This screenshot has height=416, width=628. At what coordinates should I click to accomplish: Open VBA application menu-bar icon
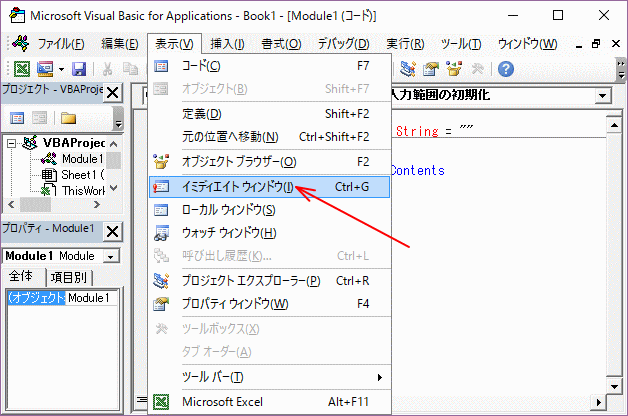[x=21, y=43]
